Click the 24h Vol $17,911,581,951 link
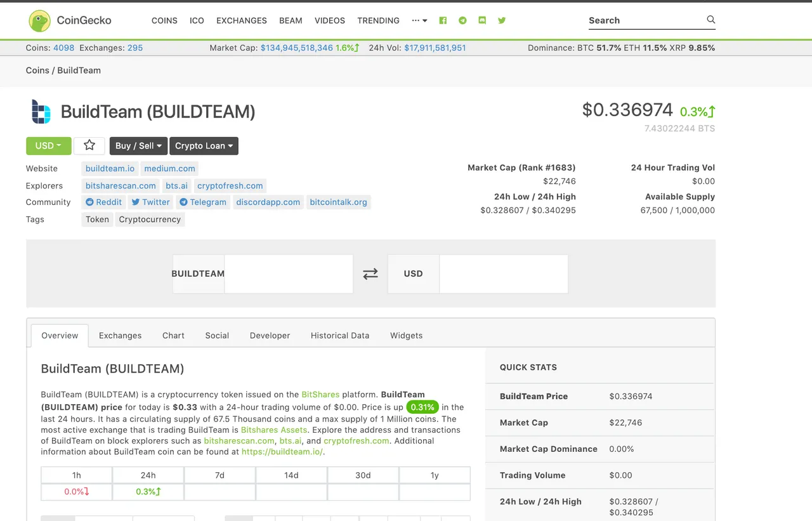Image resolution: width=812 pixels, height=521 pixels. pos(435,48)
